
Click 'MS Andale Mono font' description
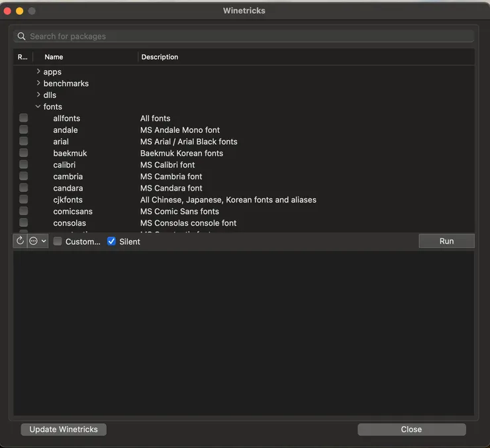pyautogui.click(x=180, y=130)
